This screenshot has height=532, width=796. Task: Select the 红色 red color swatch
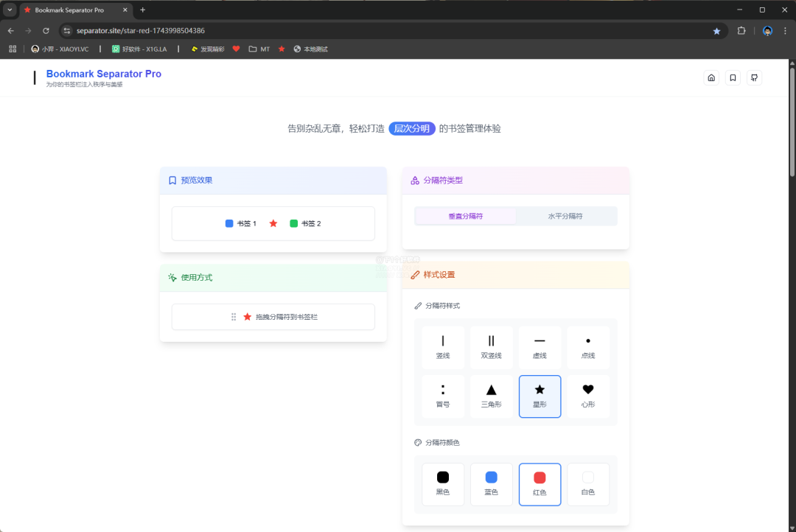pyautogui.click(x=540, y=484)
